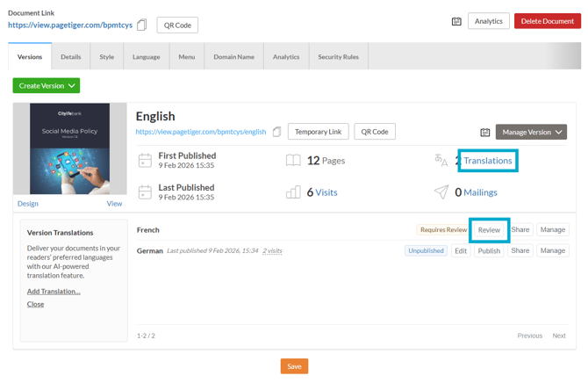Click calendar icon beside Manage Version
Image resolution: width=588 pixels, height=383 pixels.
pos(484,133)
